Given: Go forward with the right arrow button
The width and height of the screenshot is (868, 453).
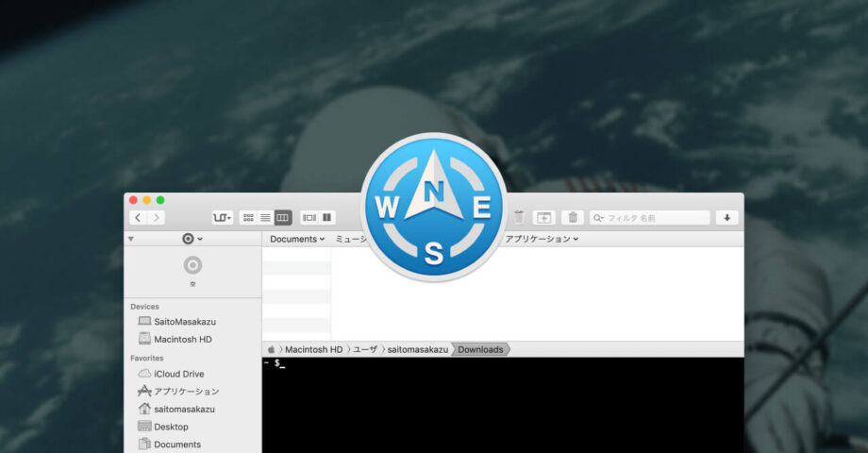Looking at the screenshot, I should click(157, 218).
